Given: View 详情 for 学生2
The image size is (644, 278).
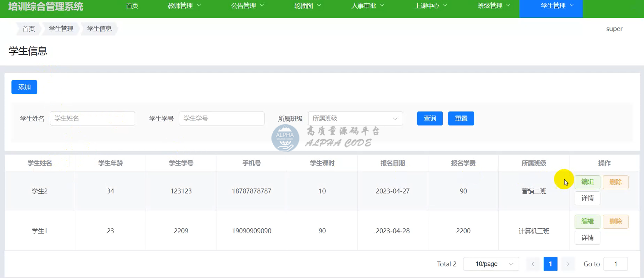Looking at the screenshot, I should pos(587,198).
